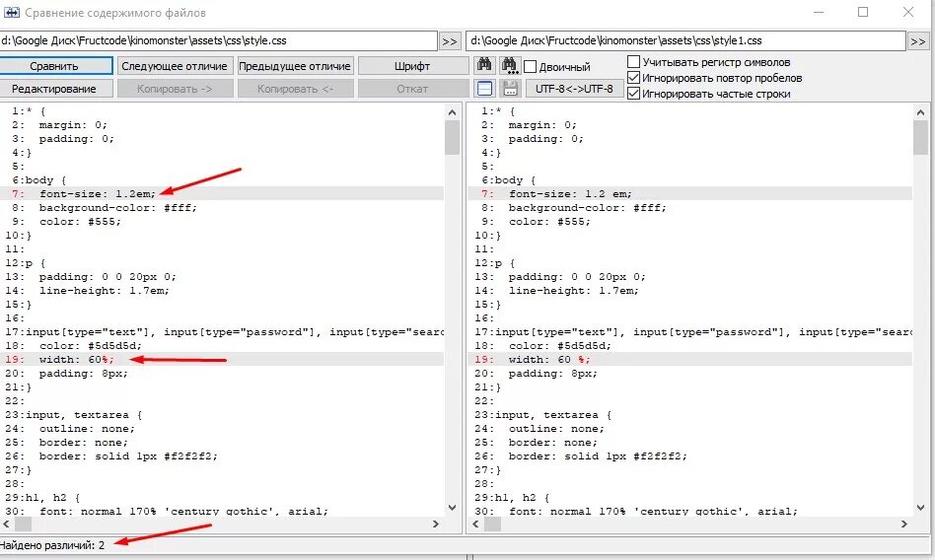Go to Предыдущее отличие
The image size is (935, 560).
coord(295,66)
